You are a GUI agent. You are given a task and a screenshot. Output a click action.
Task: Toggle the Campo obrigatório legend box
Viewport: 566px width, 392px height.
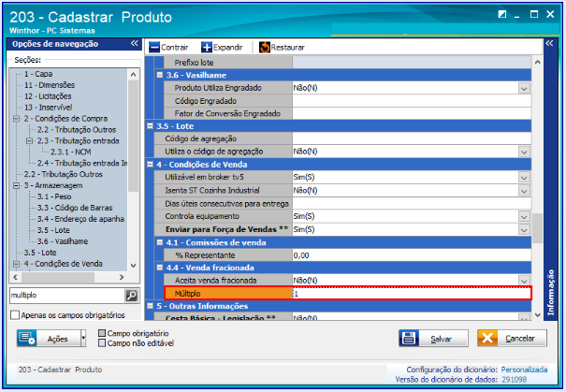(x=102, y=333)
